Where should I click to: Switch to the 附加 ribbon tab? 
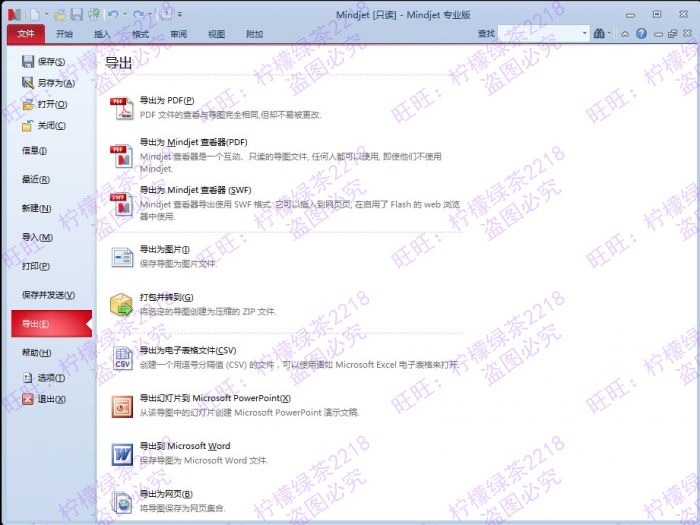pos(254,34)
